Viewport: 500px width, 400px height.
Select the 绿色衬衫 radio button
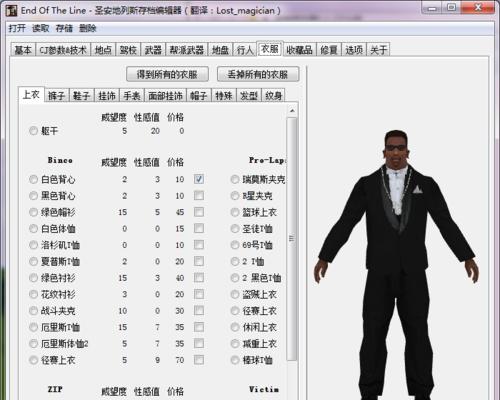coord(33,278)
